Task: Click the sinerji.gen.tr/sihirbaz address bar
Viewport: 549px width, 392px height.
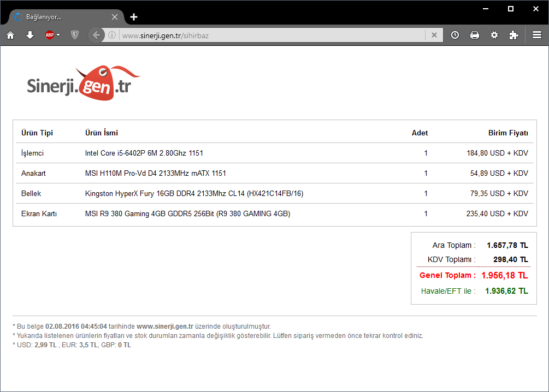Action: (272, 35)
